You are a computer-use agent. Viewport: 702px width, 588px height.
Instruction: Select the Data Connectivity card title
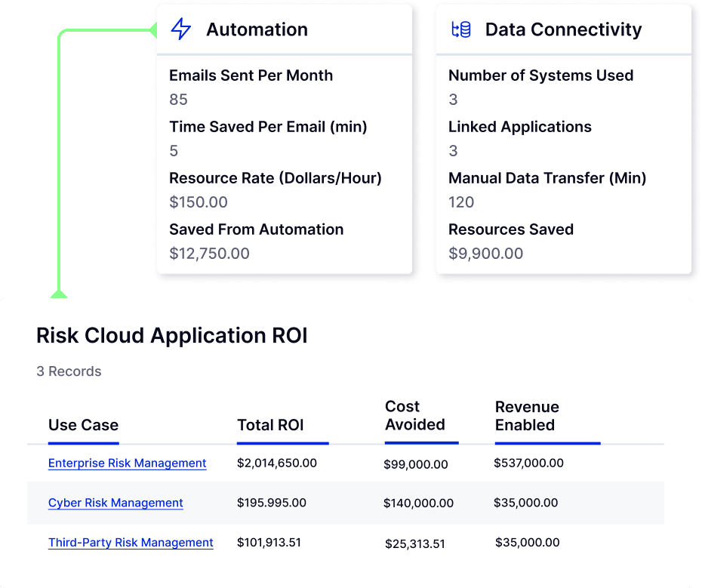[563, 29]
